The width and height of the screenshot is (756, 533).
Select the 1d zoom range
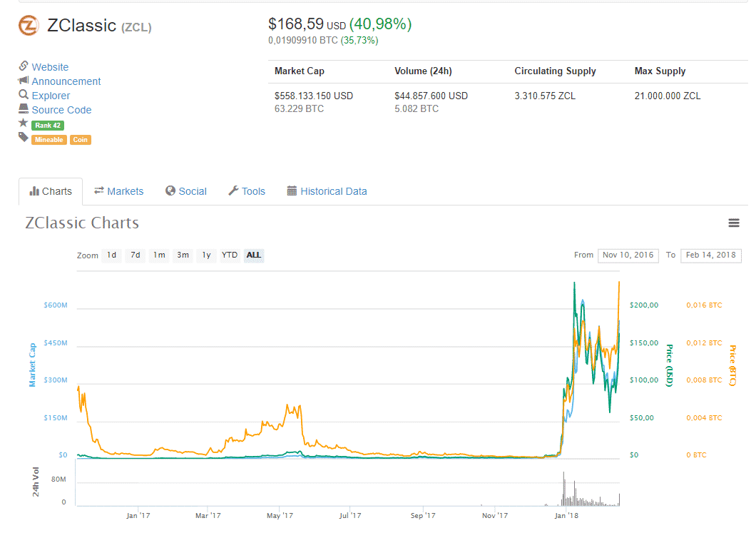click(111, 255)
